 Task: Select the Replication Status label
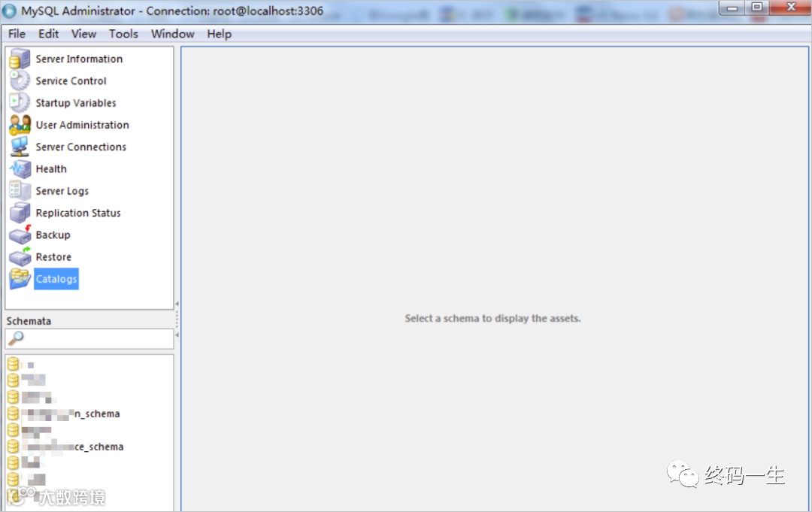pos(78,213)
